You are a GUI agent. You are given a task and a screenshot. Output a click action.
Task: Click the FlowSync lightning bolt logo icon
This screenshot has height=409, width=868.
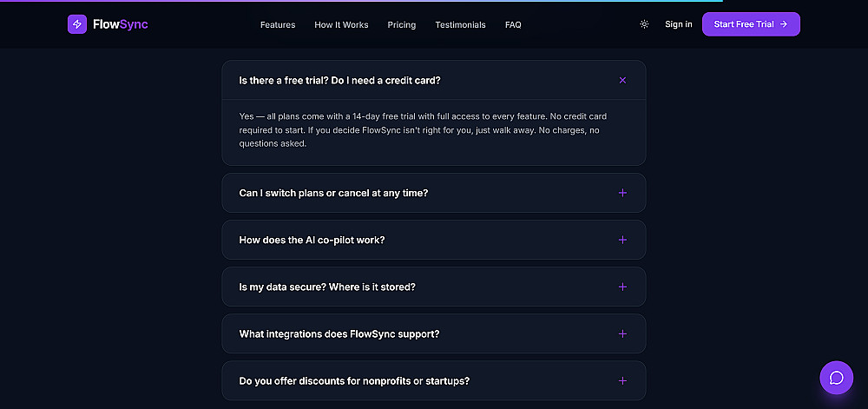coord(77,24)
